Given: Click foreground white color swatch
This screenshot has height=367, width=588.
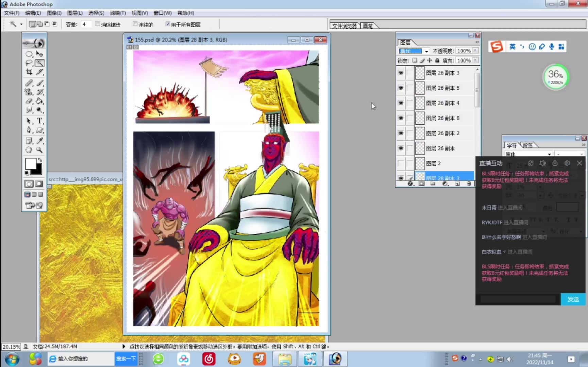Looking at the screenshot, I should point(30,163).
